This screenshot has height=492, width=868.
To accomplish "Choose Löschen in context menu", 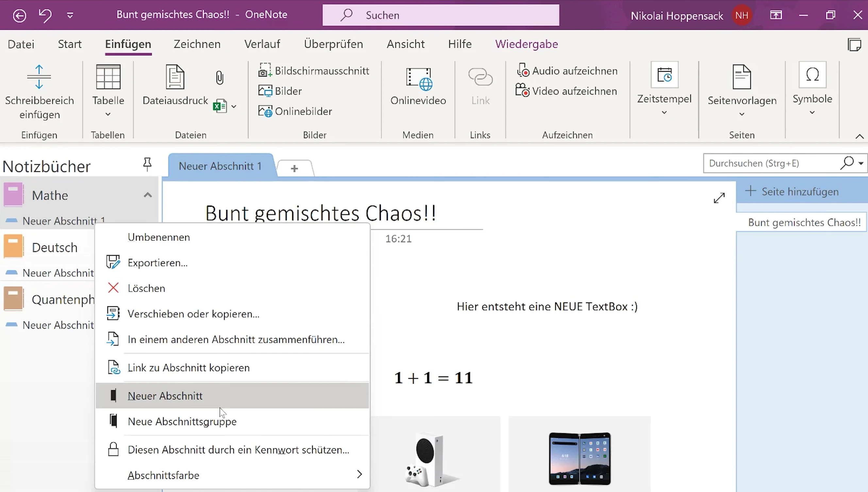I will click(232, 288).
